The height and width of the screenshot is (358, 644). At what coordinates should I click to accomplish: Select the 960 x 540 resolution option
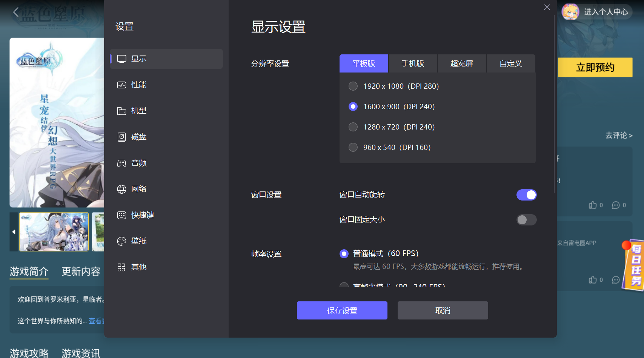[353, 147]
